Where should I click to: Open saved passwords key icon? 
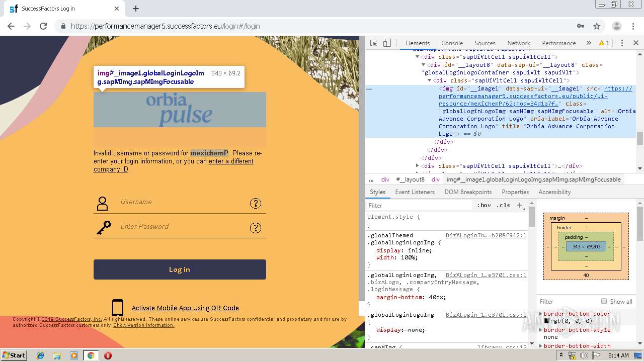coord(581,26)
